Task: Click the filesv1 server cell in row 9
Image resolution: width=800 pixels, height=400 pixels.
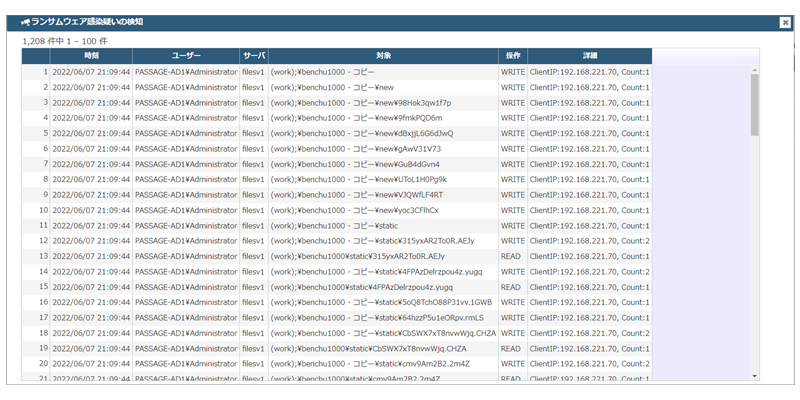Action: (x=254, y=195)
